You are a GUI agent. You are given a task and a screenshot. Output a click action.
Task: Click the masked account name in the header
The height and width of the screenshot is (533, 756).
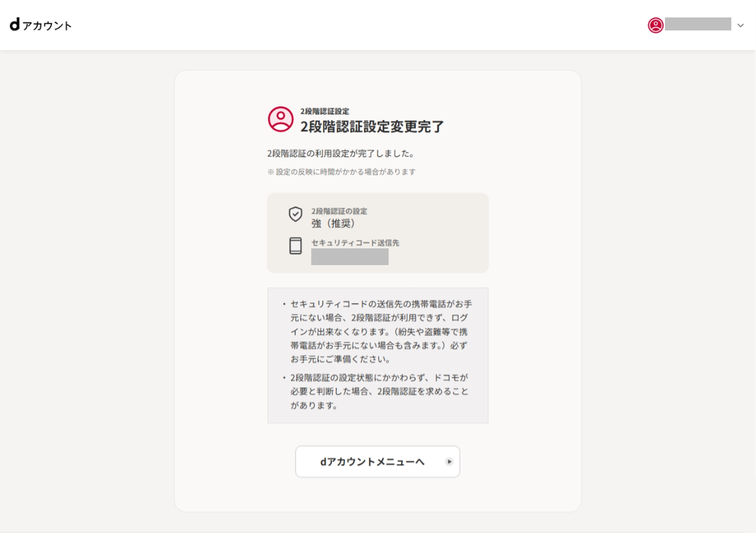coord(698,25)
